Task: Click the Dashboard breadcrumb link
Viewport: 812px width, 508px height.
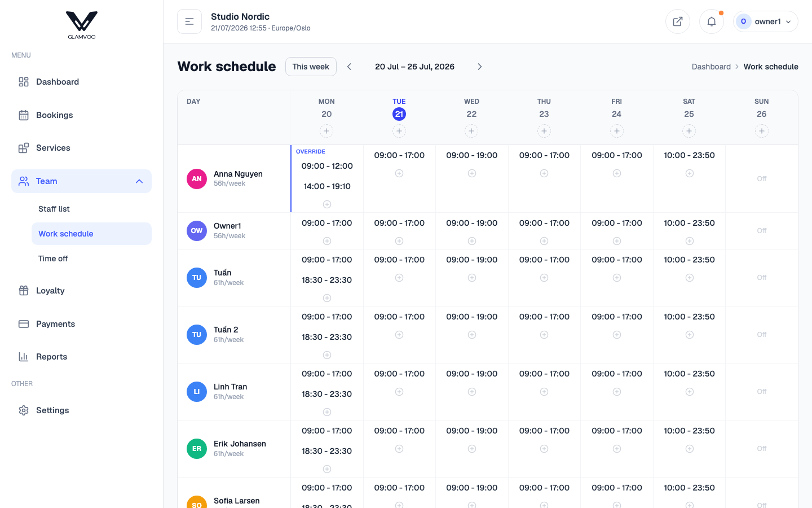Action: pos(711,67)
